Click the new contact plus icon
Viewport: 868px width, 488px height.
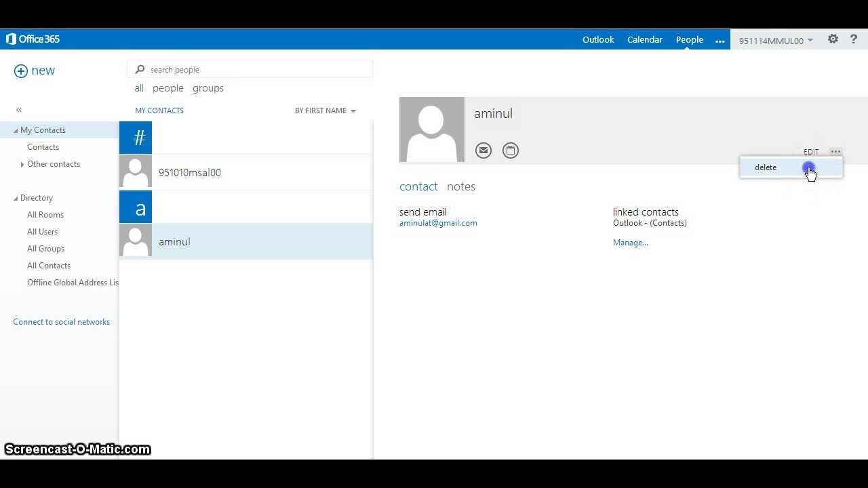pyautogui.click(x=21, y=71)
